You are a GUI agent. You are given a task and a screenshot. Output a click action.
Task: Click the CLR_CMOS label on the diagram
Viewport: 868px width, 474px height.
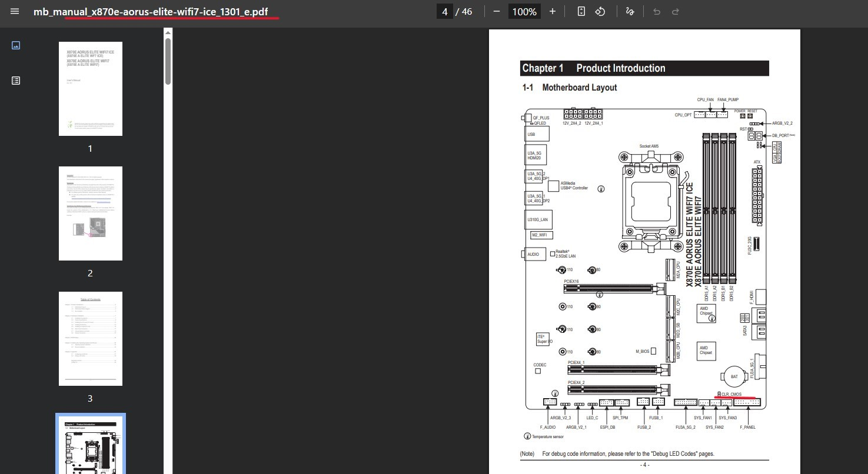tap(731, 394)
